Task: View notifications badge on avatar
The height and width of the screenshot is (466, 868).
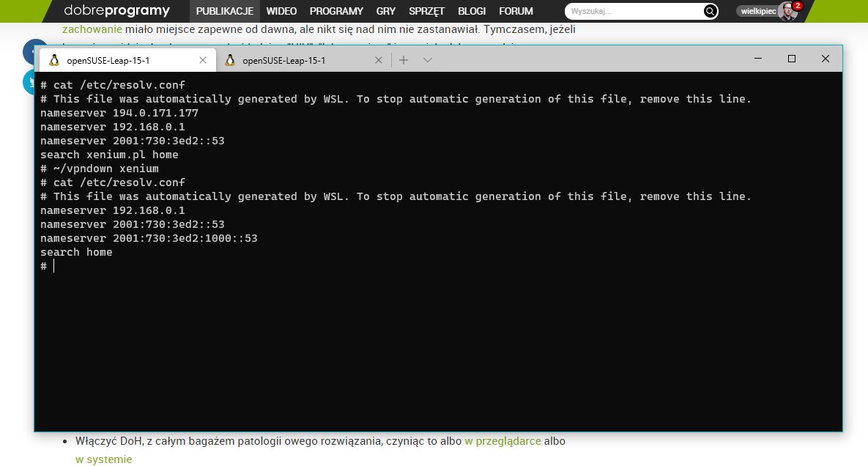Action: (x=797, y=6)
